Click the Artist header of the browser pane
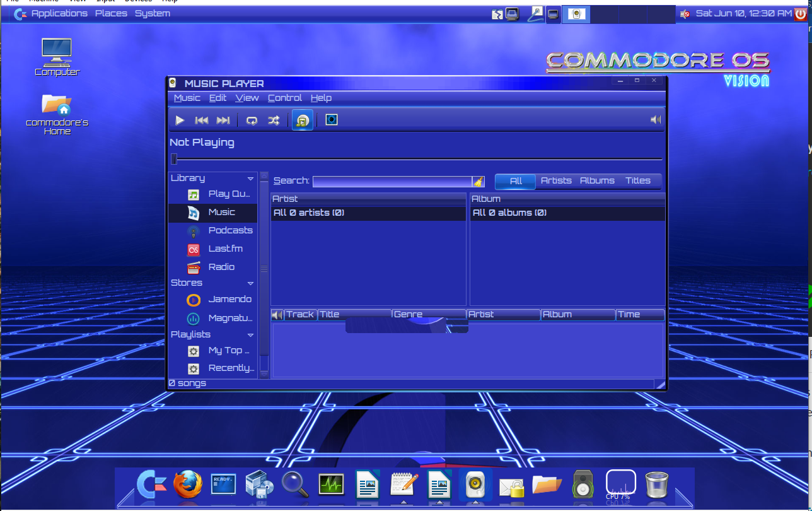Image resolution: width=812 pixels, height=511 pixels. [368, 199]
